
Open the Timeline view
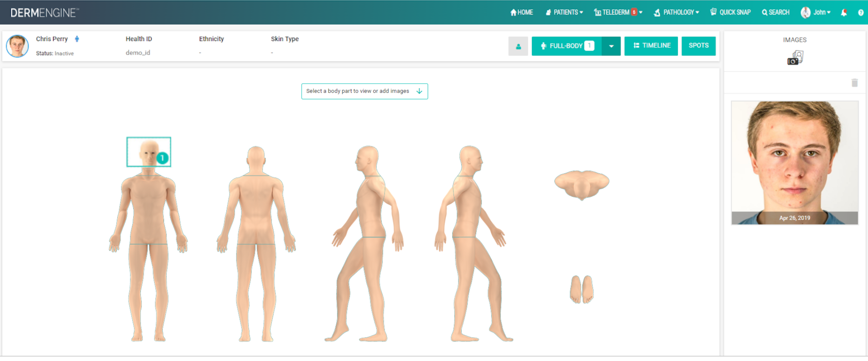point(651,46)
